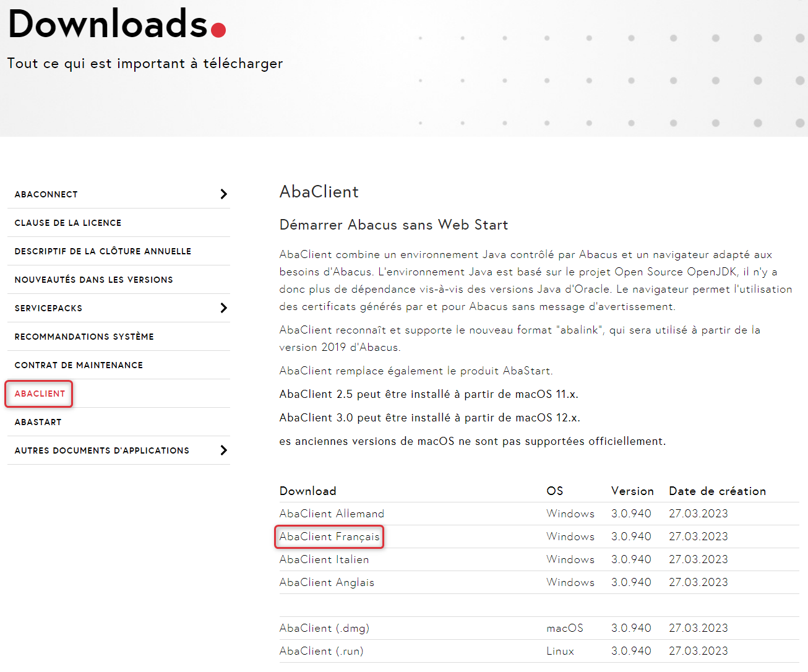This screenshot has height=672, width=808.
Task: Expand the AbaConnect chevron arrow
Action: click(x=224, y=194)
